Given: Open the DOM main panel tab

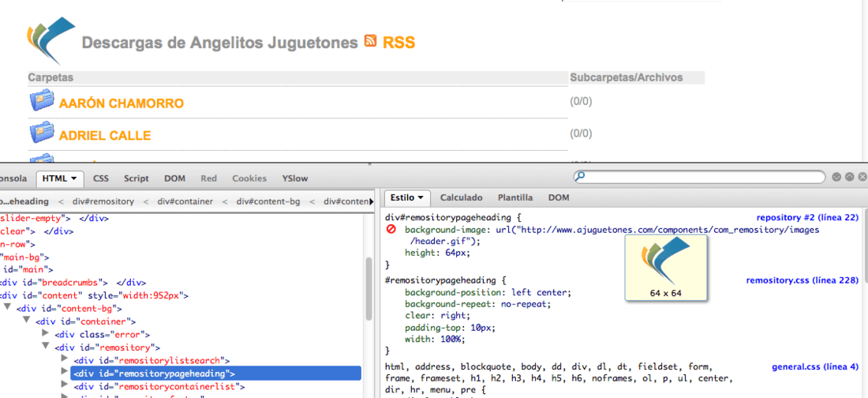Looking at the screenshot, I should [174, 178].
